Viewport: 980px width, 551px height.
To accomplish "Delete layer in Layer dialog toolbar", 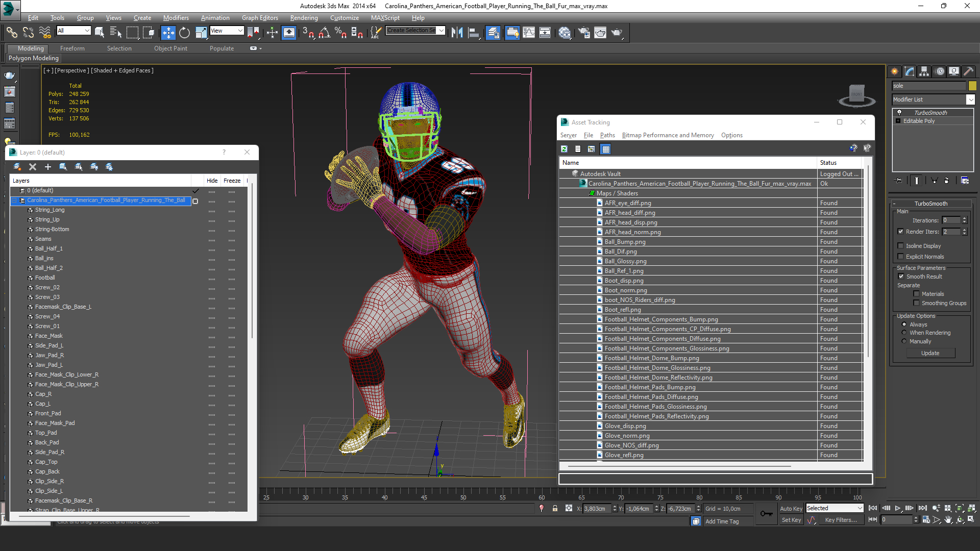I will pos(33,167).
